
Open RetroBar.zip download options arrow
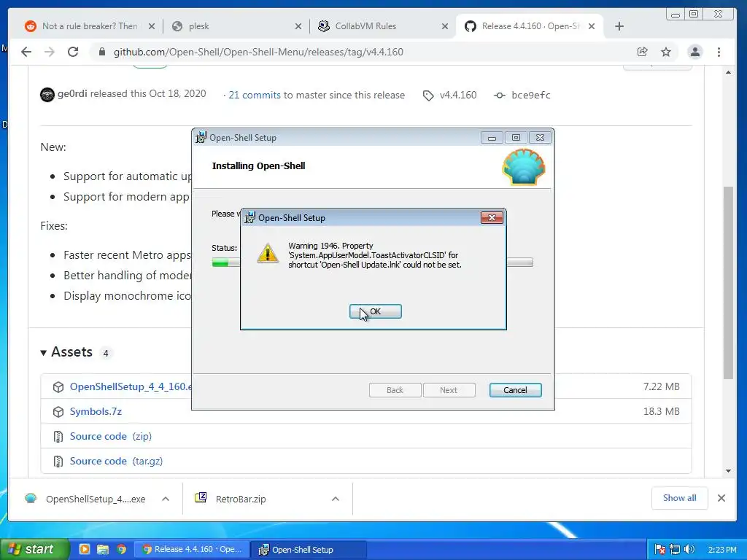336,499
